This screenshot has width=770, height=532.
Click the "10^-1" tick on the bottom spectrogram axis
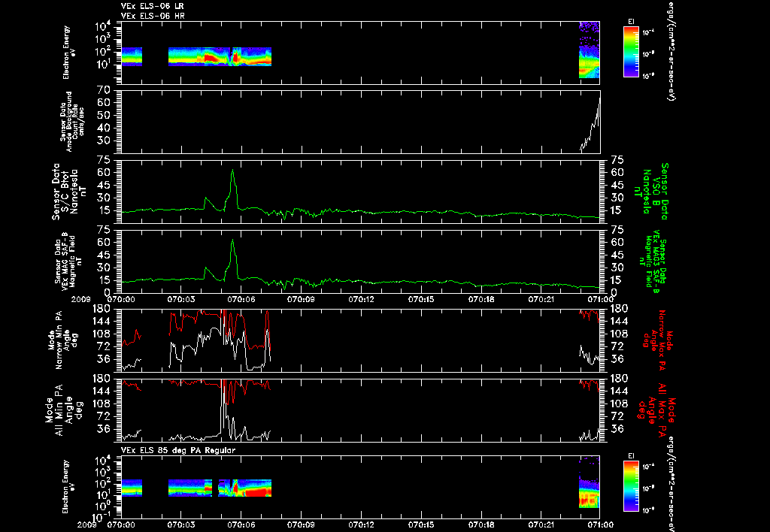tap(101, 517)
